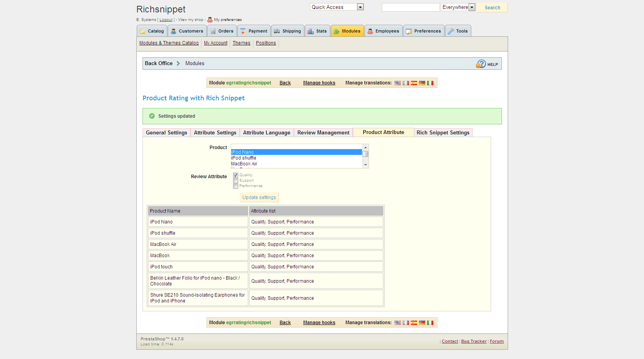Open the HELP icon in breadcrumb bar
The width and height of the screenshot is (644, 359).
tap(481, 64)
